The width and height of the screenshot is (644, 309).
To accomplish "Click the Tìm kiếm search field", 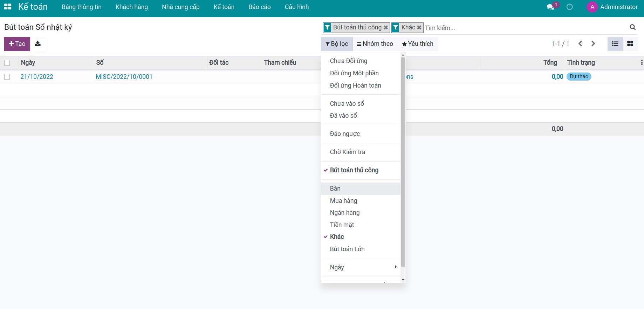I will click(x=522, y=28).
